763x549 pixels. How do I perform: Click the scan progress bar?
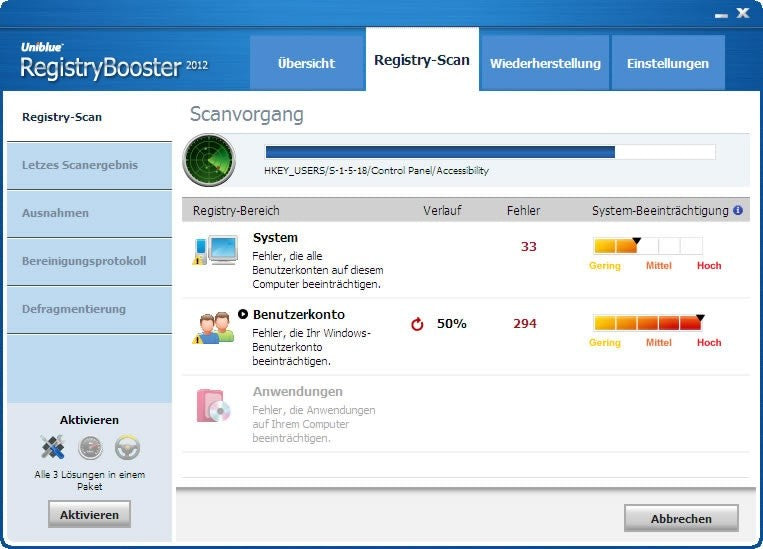coord(490,152)
